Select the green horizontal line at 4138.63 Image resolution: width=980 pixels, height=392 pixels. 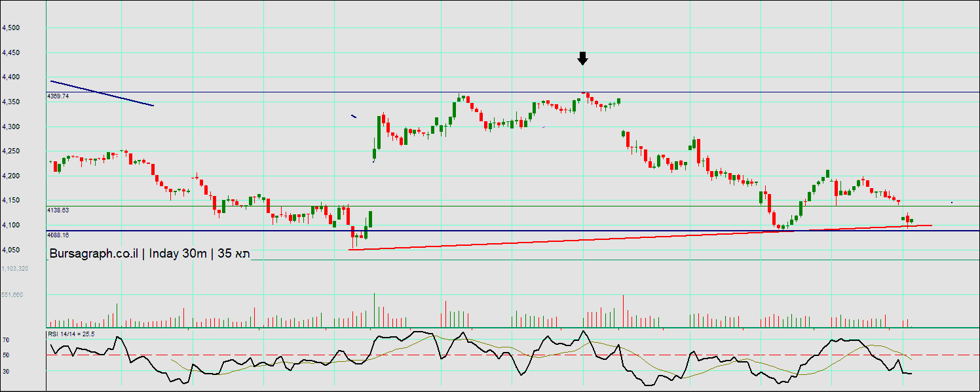click(513, 206)
